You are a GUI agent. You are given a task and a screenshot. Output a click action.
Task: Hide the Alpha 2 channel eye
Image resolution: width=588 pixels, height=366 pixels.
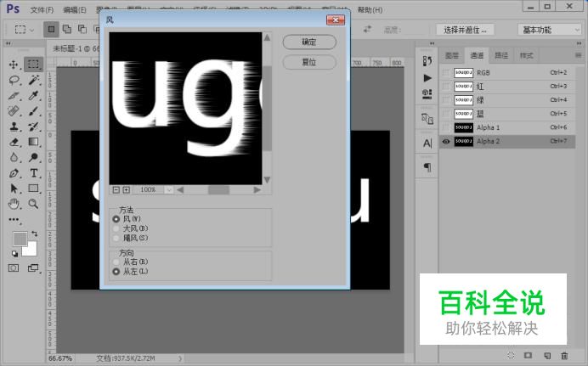(x=446, y=141)
